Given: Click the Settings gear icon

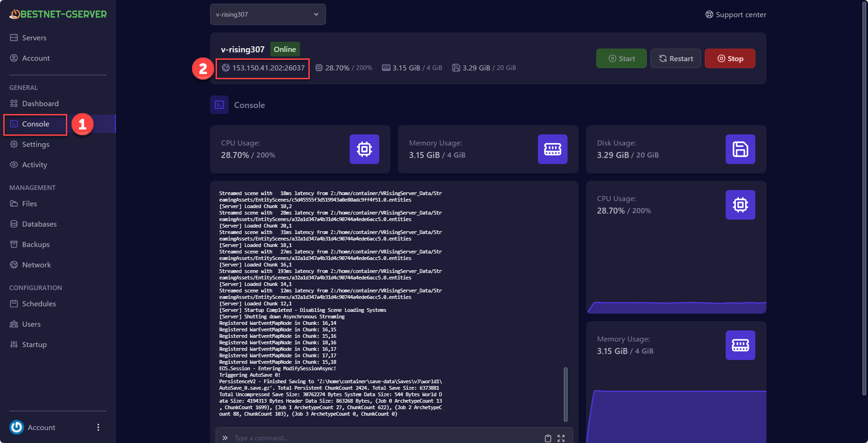Looking at the screenshot, I should (14, 144).
